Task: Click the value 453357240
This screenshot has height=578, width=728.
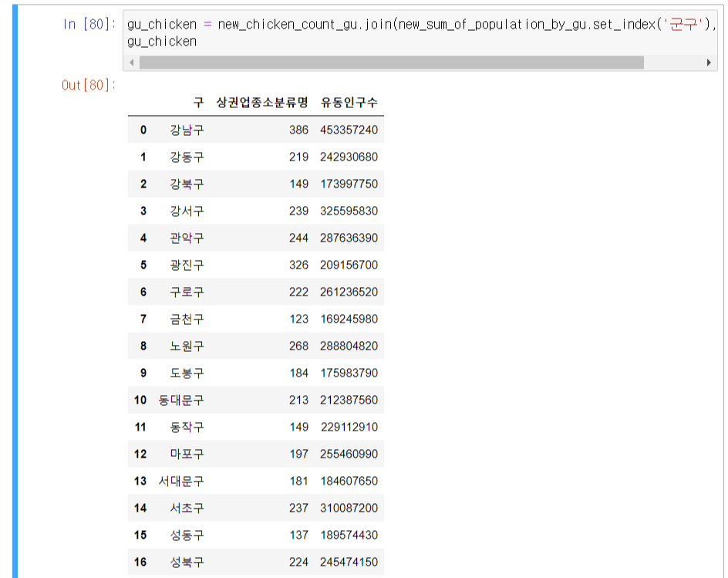Action: tap(349, 130)
